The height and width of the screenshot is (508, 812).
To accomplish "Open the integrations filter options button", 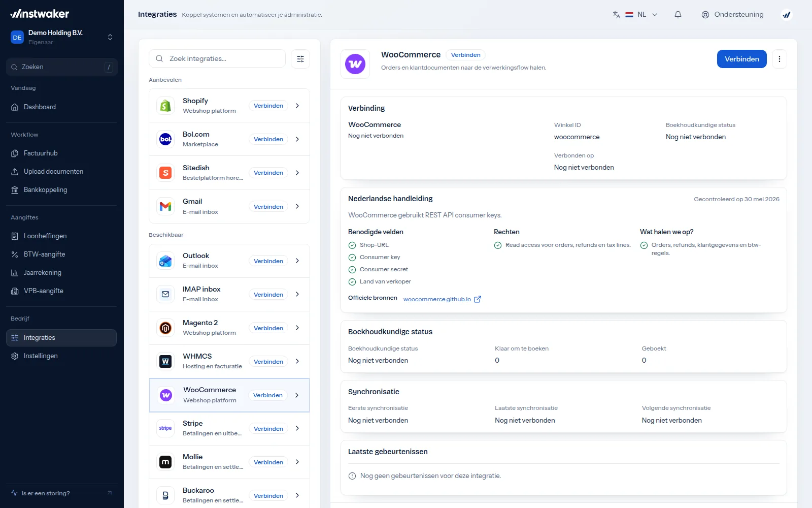I will pos(300,59).
